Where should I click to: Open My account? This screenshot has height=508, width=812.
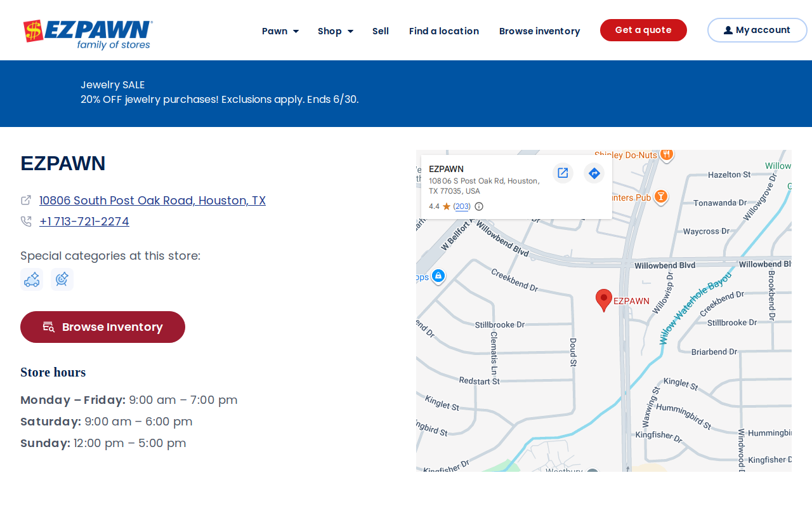click(x=757, y=30)
